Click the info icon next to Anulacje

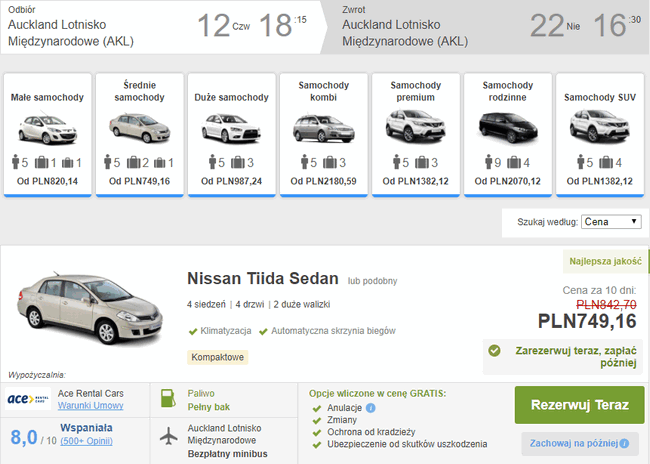coord(371,408)
